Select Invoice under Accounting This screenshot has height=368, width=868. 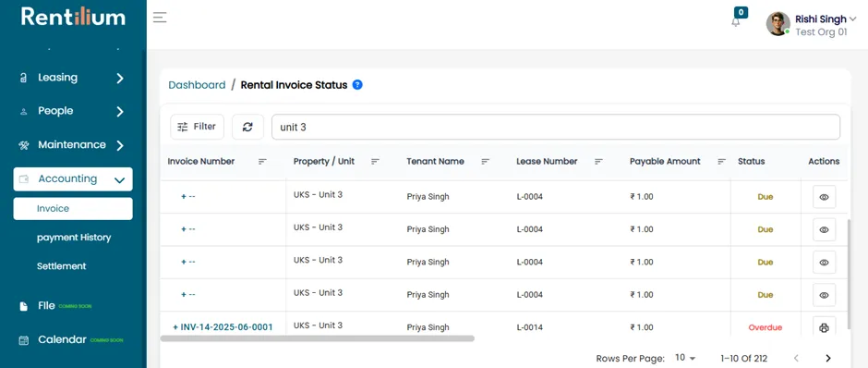73,208
